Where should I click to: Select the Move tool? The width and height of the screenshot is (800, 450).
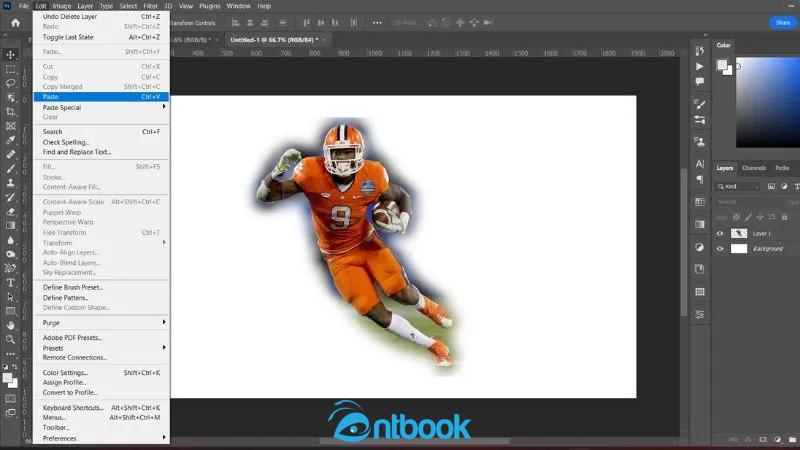(x=11, y=55)
